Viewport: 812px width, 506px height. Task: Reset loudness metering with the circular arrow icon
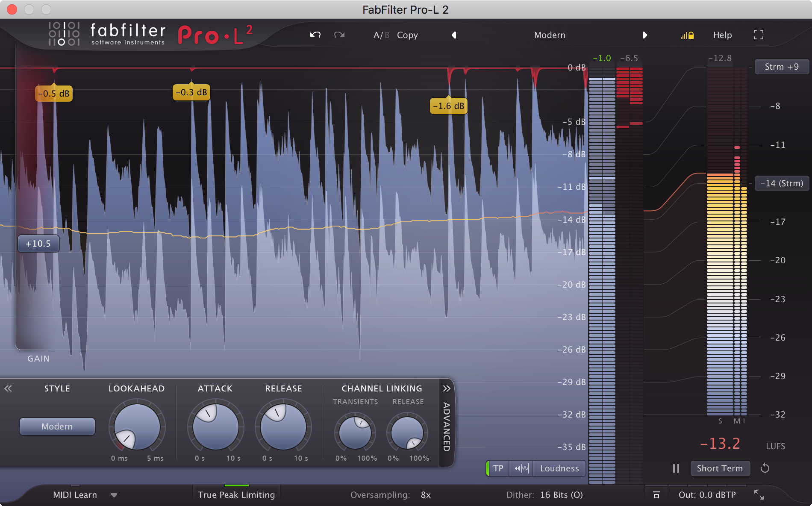coord(765,468)
